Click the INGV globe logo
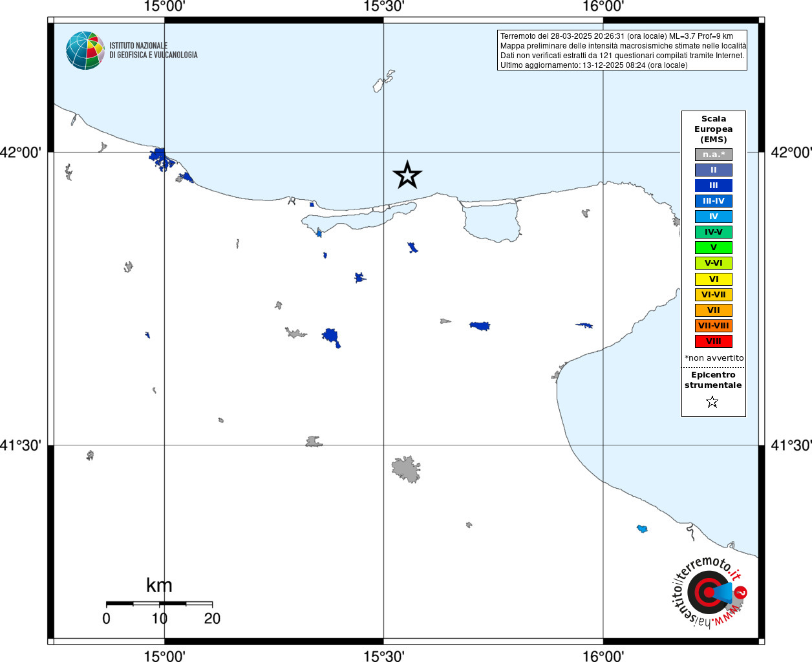 pos(85,50)
